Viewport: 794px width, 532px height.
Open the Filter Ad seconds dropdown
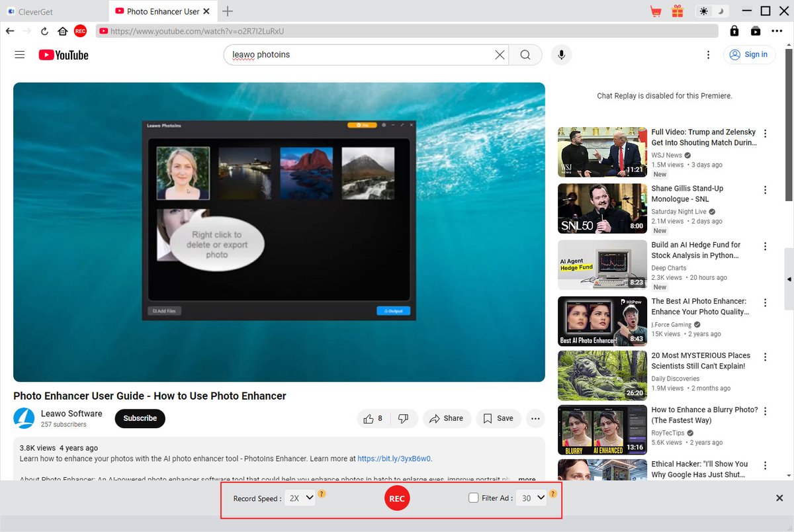click(x=532, y=498)
